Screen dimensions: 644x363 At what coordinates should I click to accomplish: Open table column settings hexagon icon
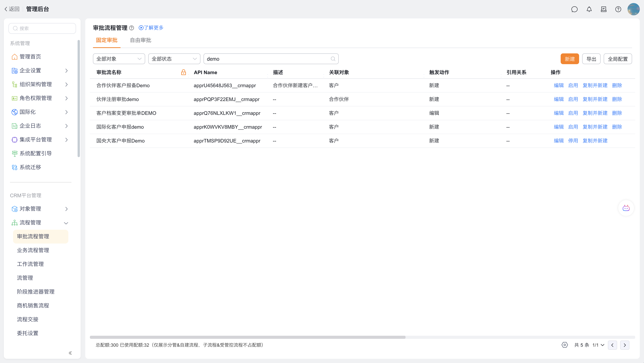(x=565, y=345)
